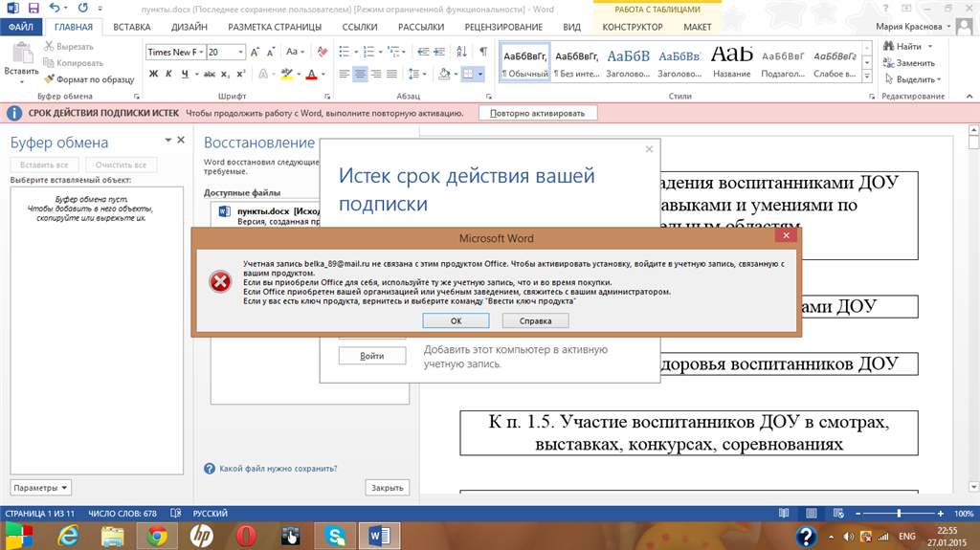This screenshot has width=980, height=550.
Task: Apply numbered list
Action: coord(368,52)
